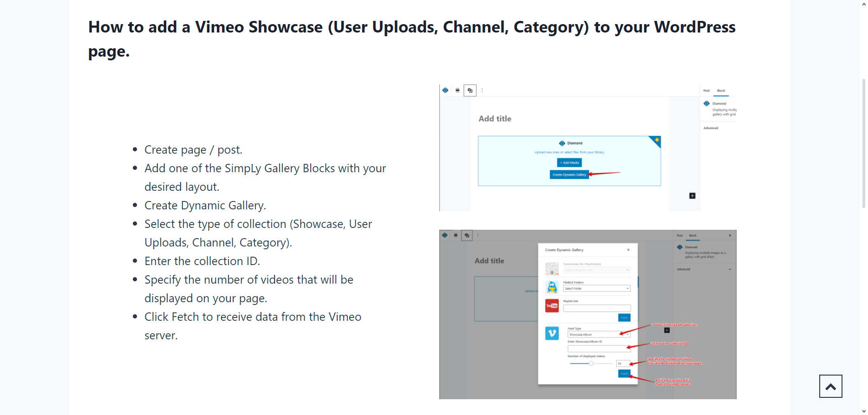
Task: Click the FileBird bird icon in the dialog
Action: [552, 287]
